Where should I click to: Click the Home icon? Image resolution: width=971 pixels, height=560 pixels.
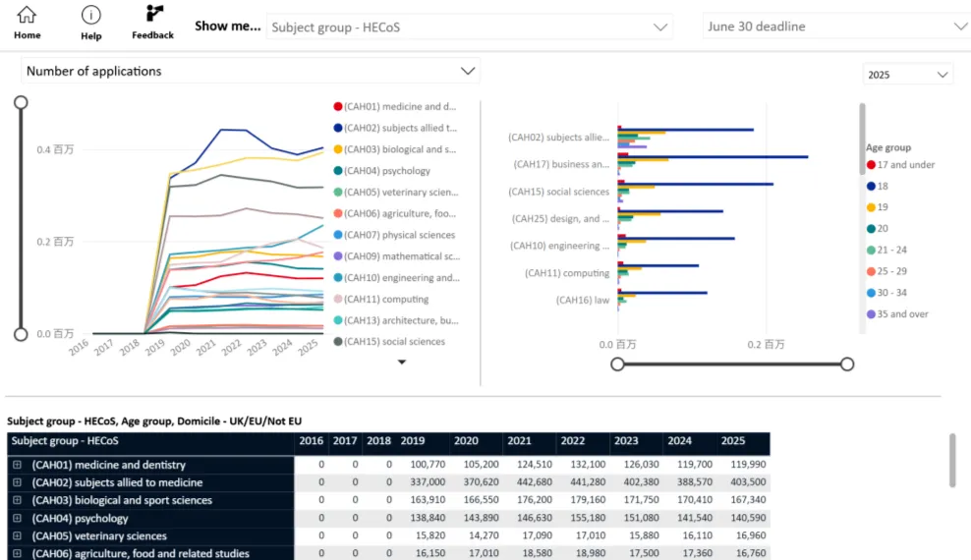pos(27,15)
